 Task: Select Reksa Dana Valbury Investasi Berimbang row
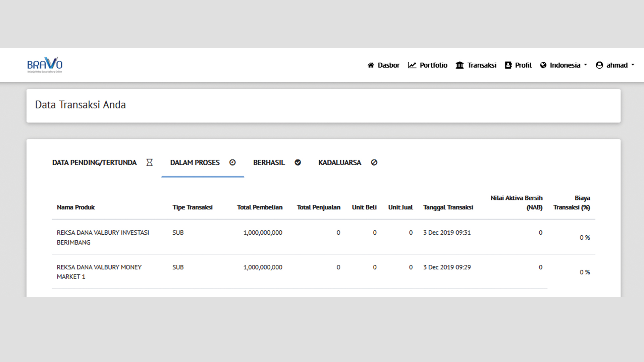pos(103,237)
